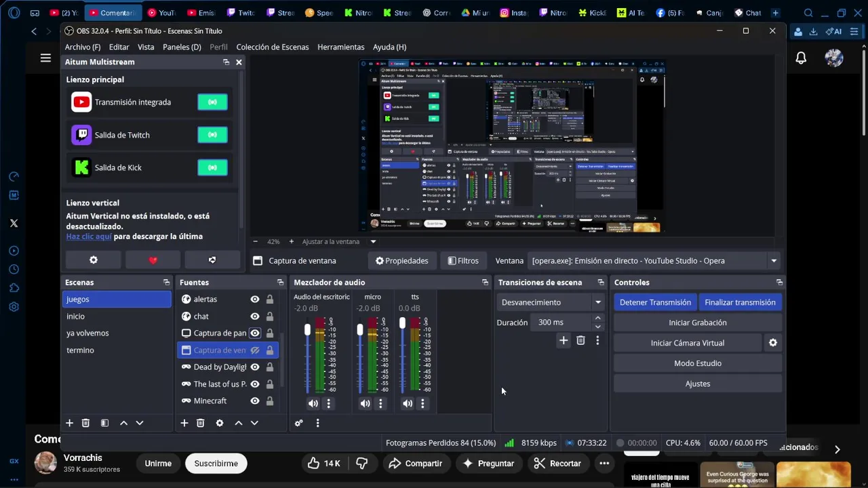Decrease transition duration with down arrow

[597, 327]
